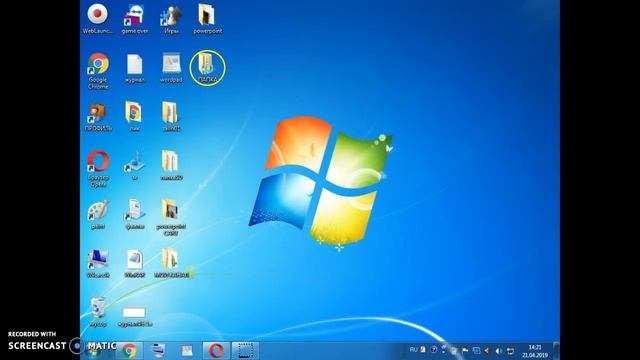Click the red tray icon beside volume
640x360 pixels.
point(487,351)
